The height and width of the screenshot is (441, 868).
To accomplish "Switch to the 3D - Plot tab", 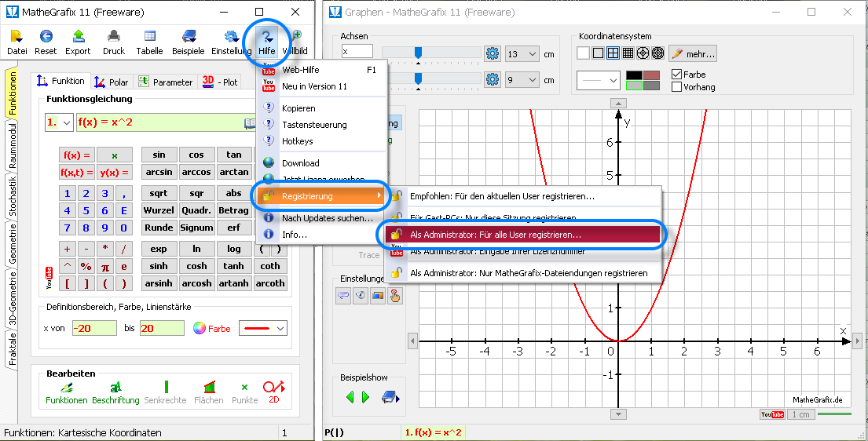I will 220,82.
